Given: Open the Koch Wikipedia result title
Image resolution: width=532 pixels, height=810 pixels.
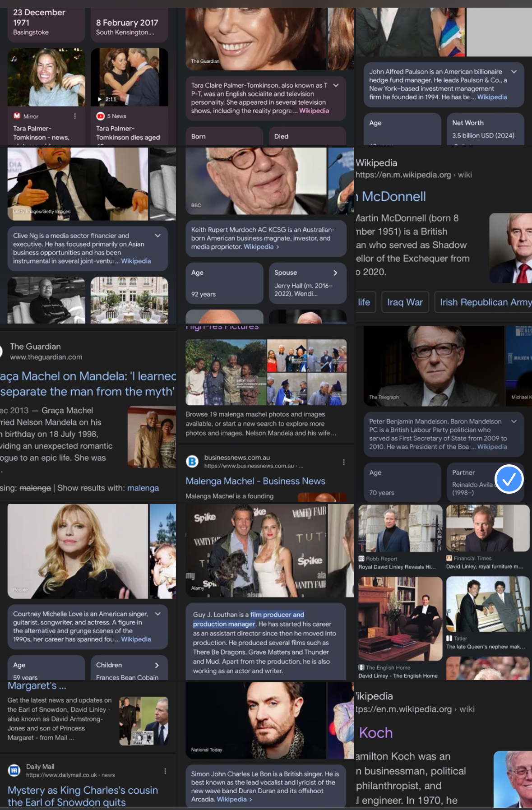Looking at the screenshot, I should 375,732.
